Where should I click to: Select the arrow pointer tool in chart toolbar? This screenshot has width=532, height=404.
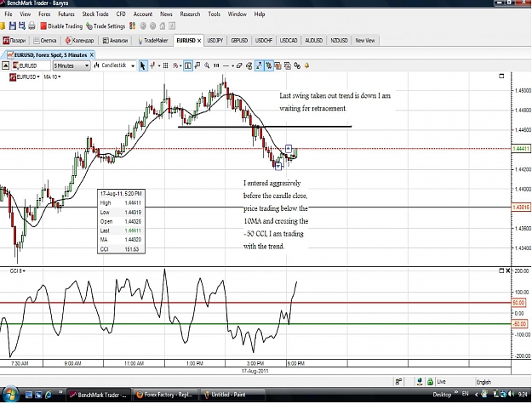point(143,65)
